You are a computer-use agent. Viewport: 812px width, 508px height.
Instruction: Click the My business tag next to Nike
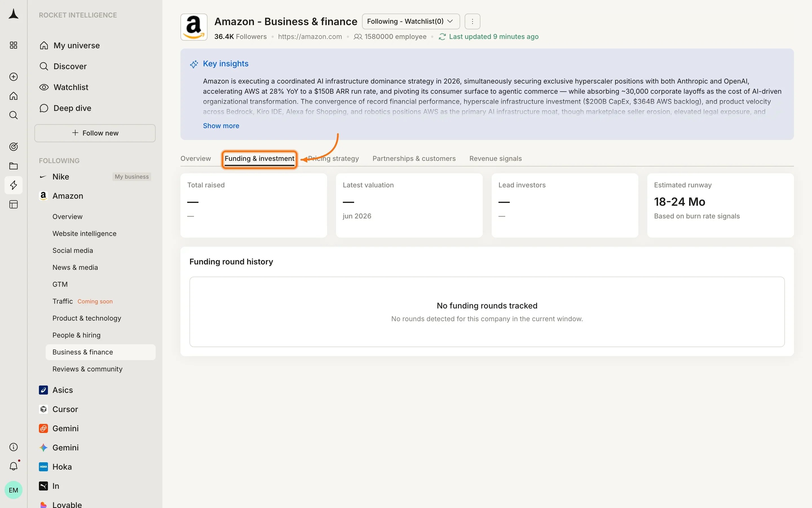[132, 177]
